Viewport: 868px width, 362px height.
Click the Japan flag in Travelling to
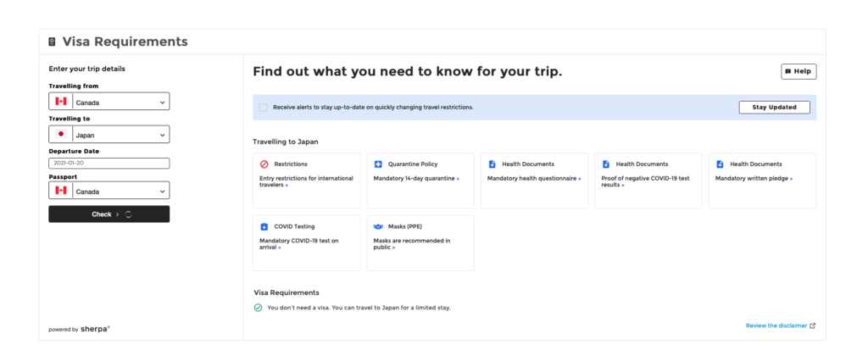click(x=61, y=134)
